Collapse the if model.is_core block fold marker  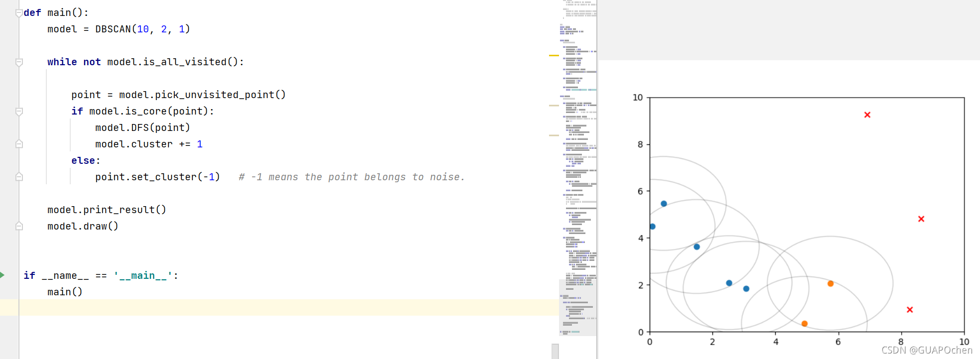click(19, 112)
